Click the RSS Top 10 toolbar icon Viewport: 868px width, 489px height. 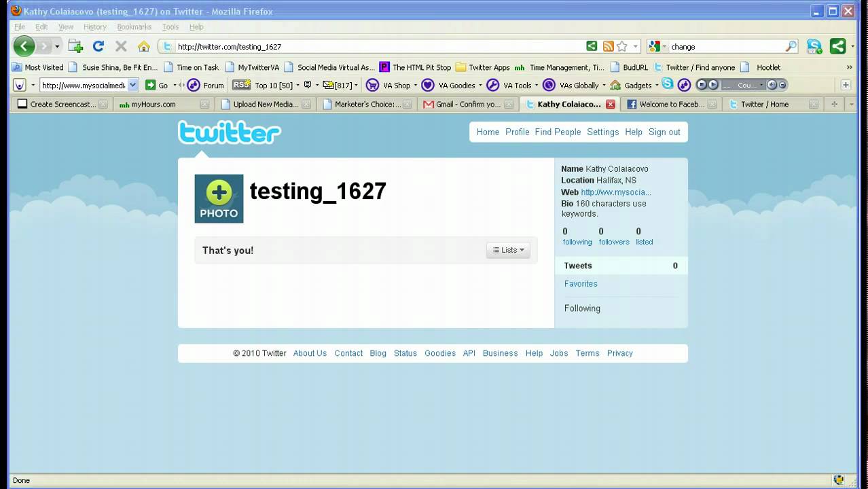coord(241,85)
